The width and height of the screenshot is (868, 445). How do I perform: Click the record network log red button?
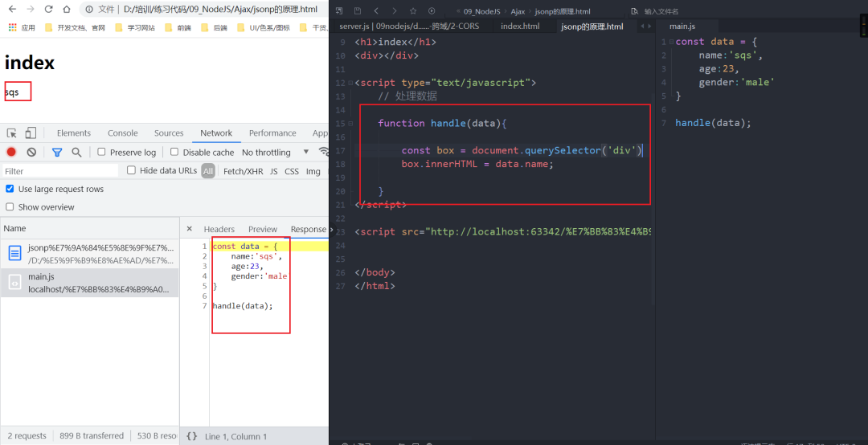click(x=11, y=152)
